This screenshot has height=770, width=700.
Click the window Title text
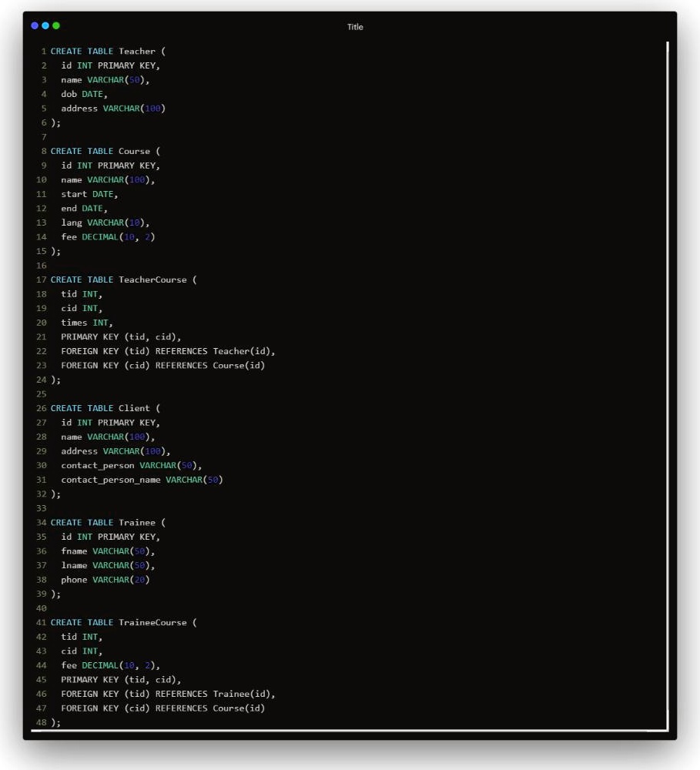[355, 27]
